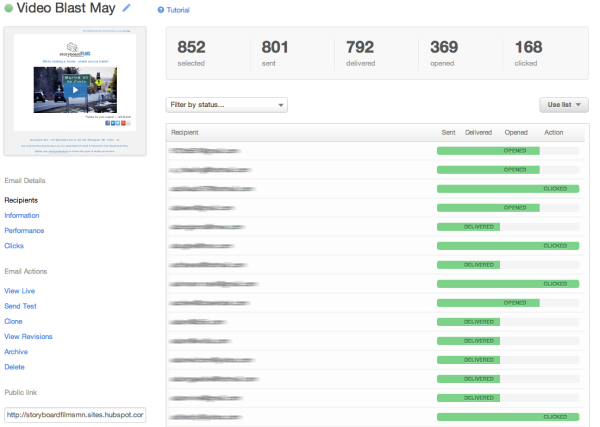Viewport: 600px width, 427px height.
Task: Open the Clicks section
Action: (14, 246)
